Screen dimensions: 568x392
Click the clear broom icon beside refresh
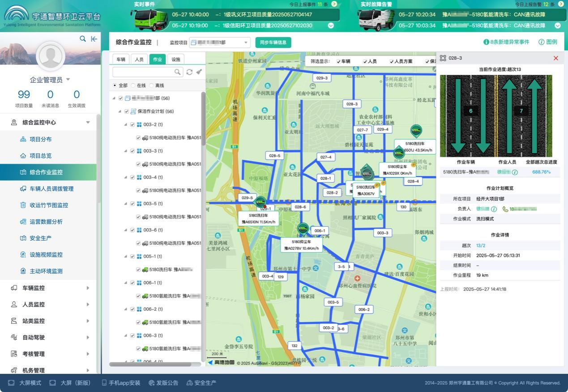(x=199, y=72)
